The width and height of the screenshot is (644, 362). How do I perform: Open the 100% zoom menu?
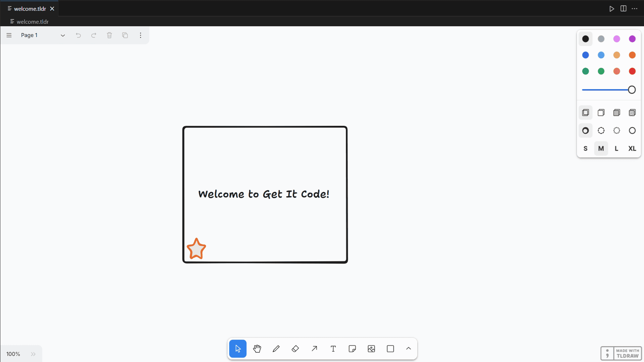pos(13,354)
